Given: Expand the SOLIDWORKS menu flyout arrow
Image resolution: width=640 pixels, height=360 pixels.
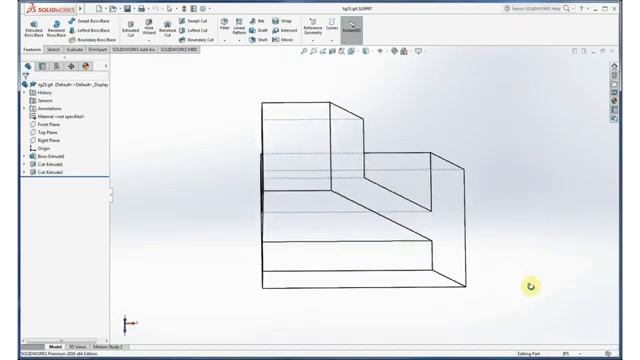Looking at the screenshot, I should [80, 8].
